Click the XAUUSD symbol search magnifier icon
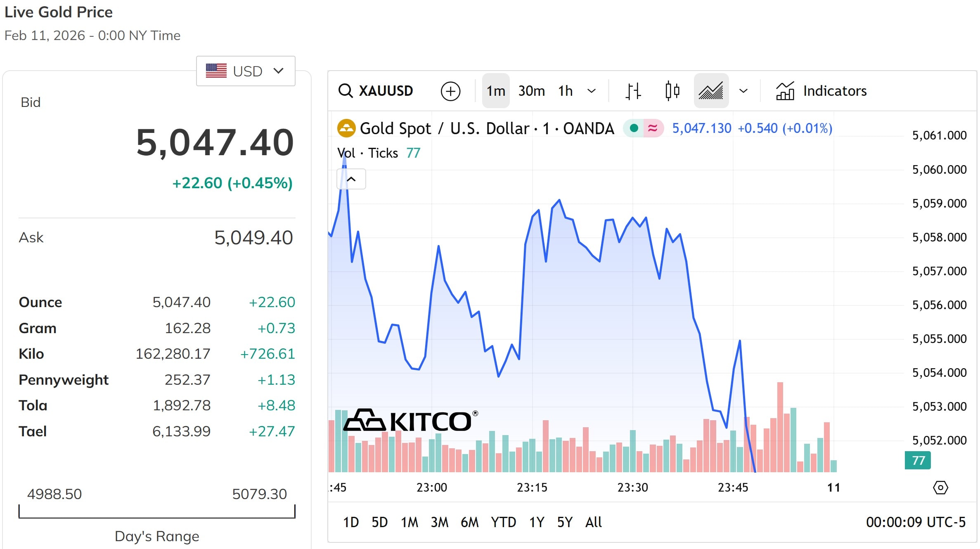This screenshot has width=980, height=549. pos(345,91)
